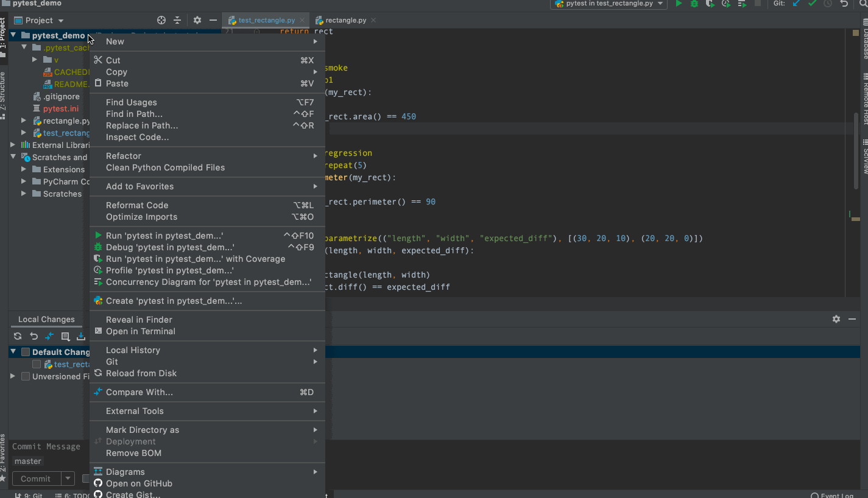This screenshot has height=498, width=868.
Task: Click the Profile run toolbar icon
Action: pos(726,4)
